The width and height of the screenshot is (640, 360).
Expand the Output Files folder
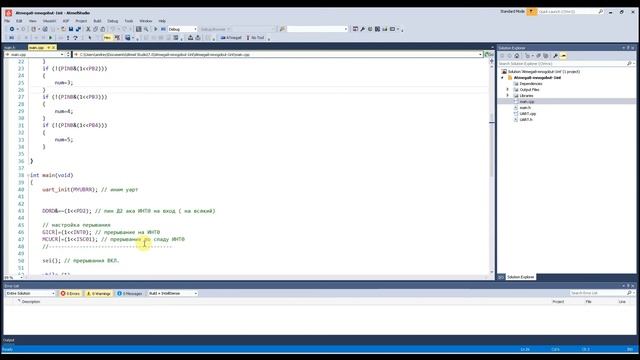click(508, 89)
